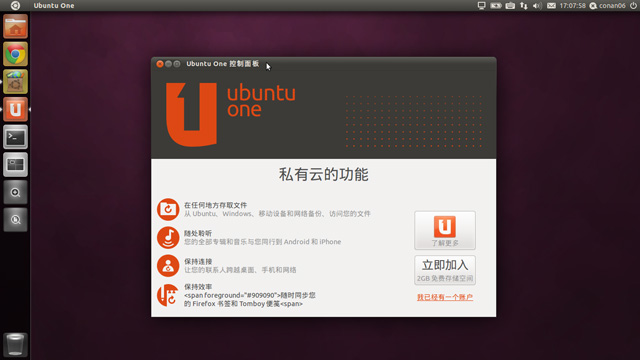Open the network indicator arrows icon
This screenshot has height=360, width=640.
click(x=524, y=5)
